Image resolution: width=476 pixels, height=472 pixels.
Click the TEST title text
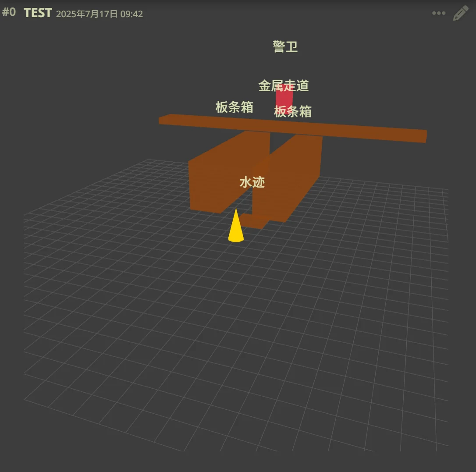click(38, 13)
